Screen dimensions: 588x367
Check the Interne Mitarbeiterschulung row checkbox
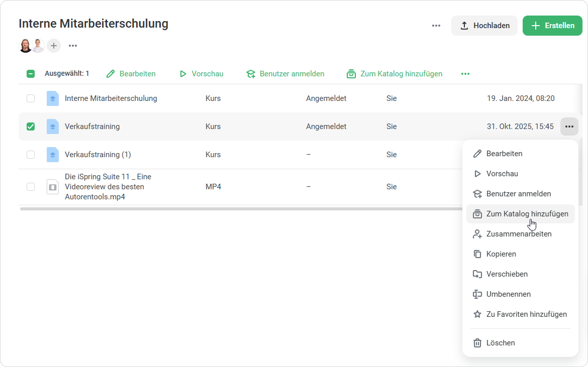pos(31,98)
